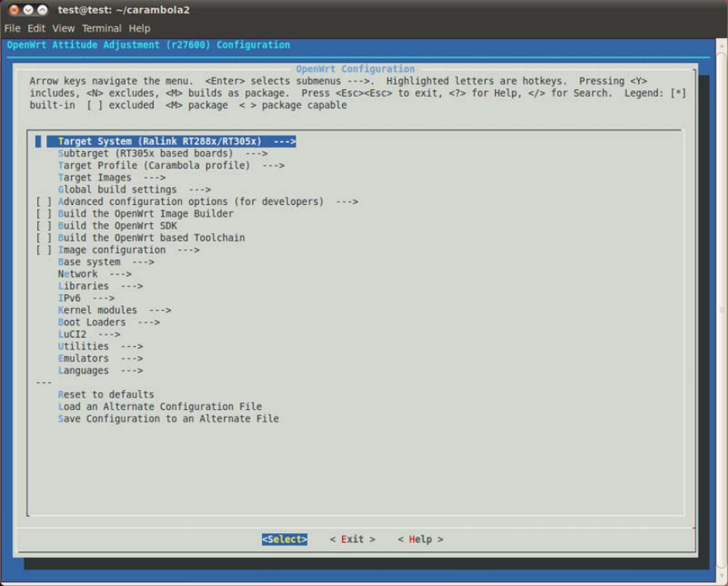728x586 pixels.
Task: Open Network submenu
Action: point(95,274)
